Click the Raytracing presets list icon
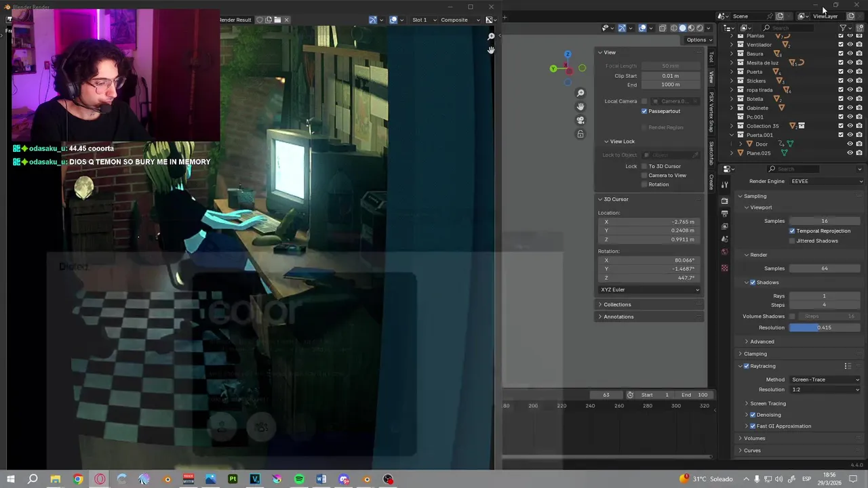The height and width of the screenshot is (488, 868). click(847, 366)
